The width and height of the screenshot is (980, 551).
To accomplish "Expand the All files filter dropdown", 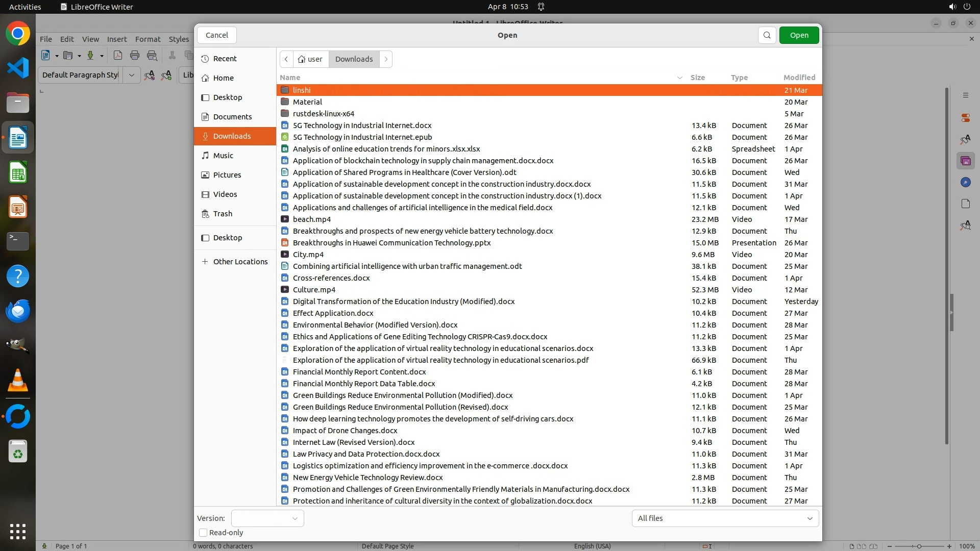I will 725,518.
